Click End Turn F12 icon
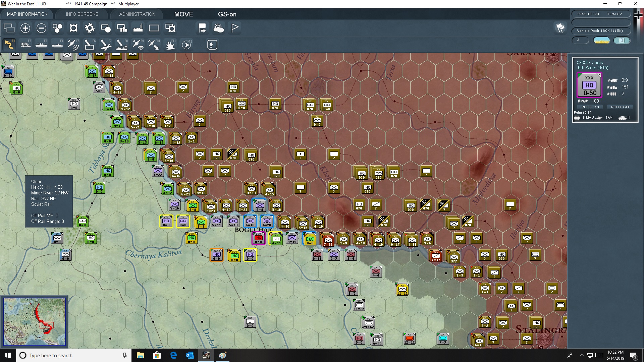This screenshot has width=644, height=362. [x=186, y=45]
